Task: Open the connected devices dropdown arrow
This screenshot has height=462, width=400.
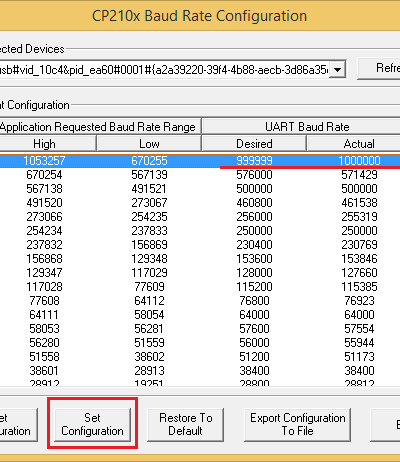Action: point(337,70)
